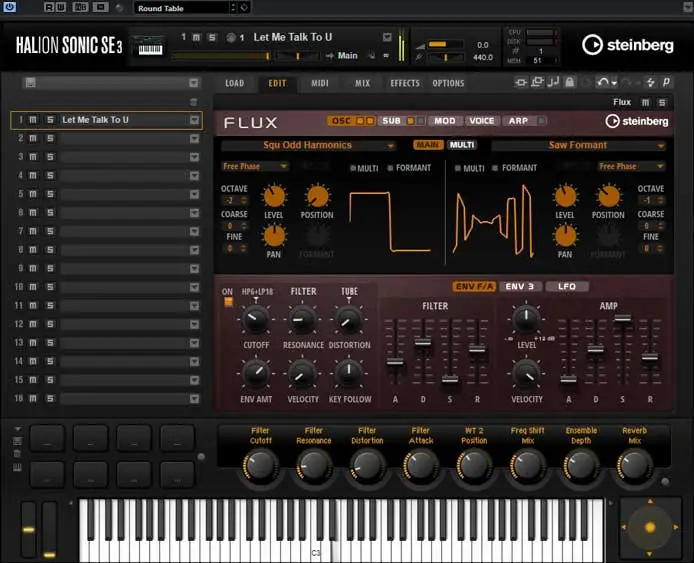Viewport: 694px width, 563px height.
Task: Toggle the filter ON switch
Action: [228, 302]
